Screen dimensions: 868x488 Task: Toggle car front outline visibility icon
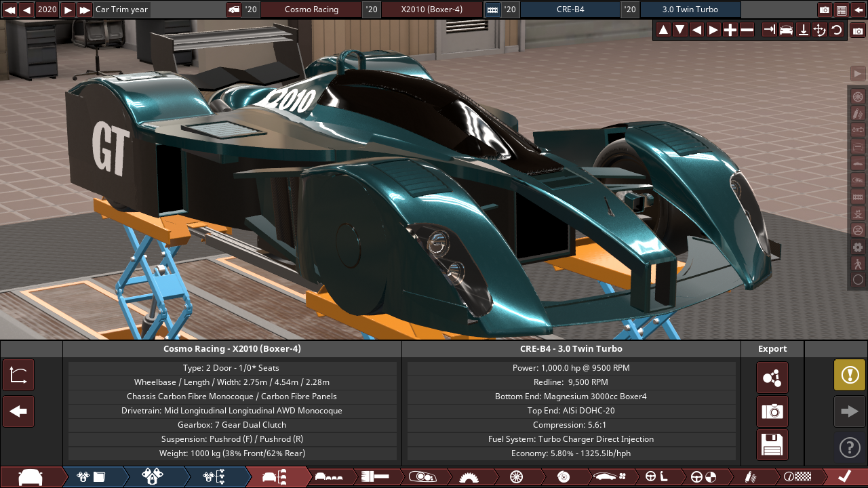pyautogui.click(x=858, y=146)
